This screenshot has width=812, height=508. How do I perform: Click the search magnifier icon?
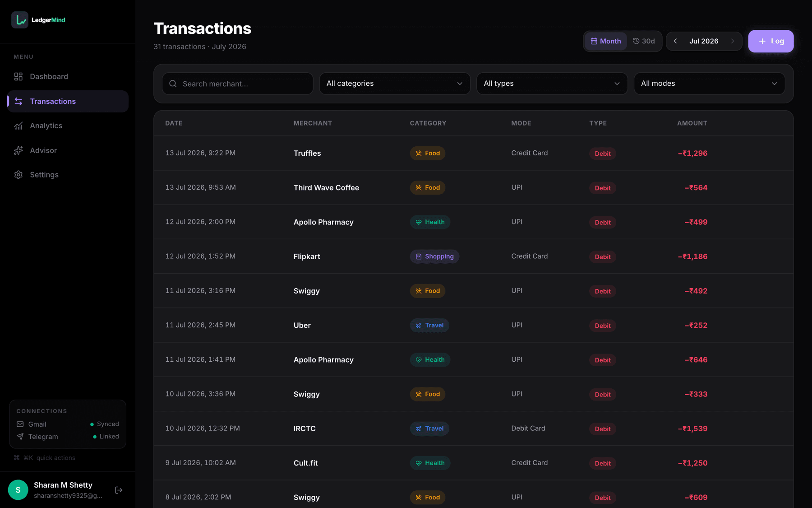pyautogui.click(x=173, y=84)
